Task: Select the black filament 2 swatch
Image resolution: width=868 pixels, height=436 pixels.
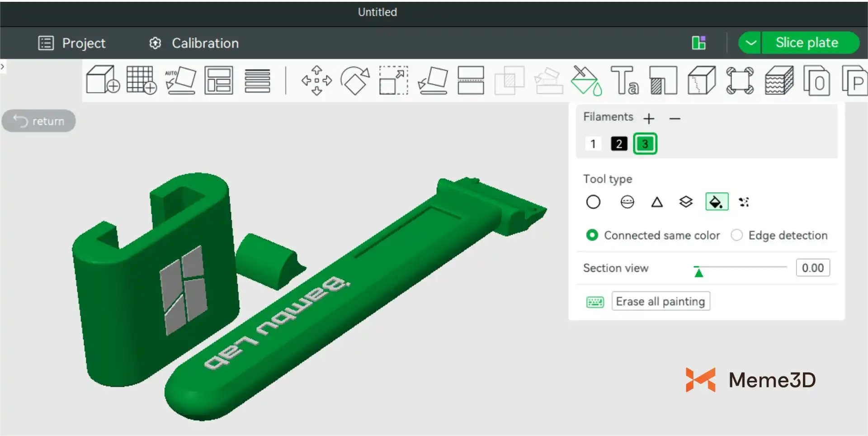Action: coord(619,144)
